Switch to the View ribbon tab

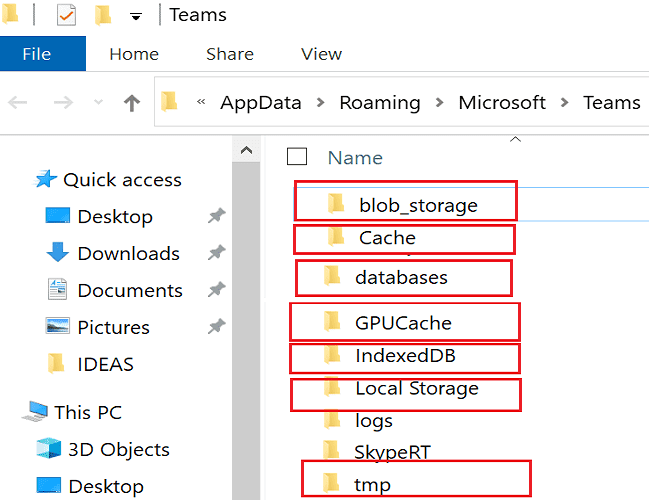pos(322,54)
